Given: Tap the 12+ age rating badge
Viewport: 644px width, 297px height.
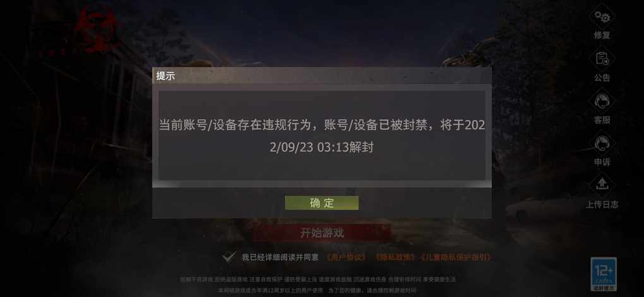Looking at the screenshot, I should tap(604, 274).
